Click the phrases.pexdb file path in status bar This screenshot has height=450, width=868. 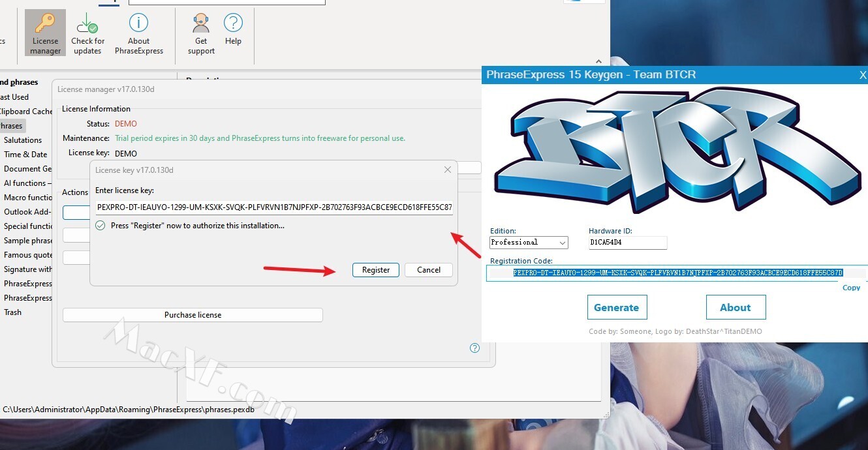point(129,410)
